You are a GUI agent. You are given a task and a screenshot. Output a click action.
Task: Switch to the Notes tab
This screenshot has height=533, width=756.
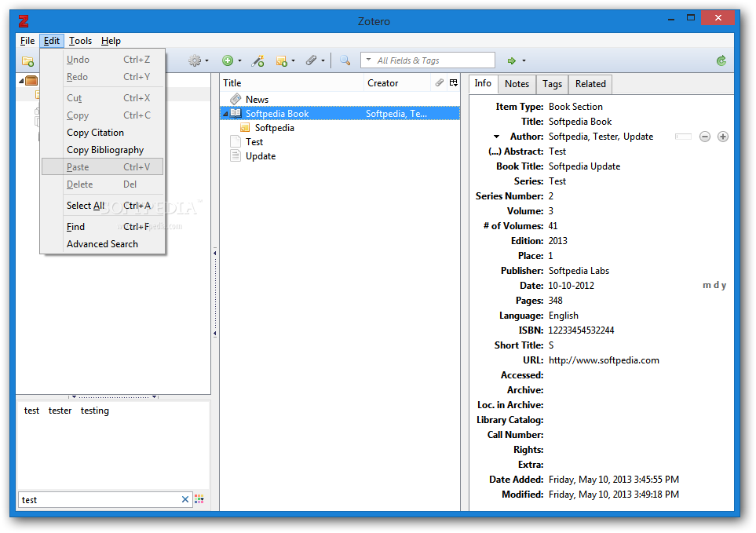517,84
